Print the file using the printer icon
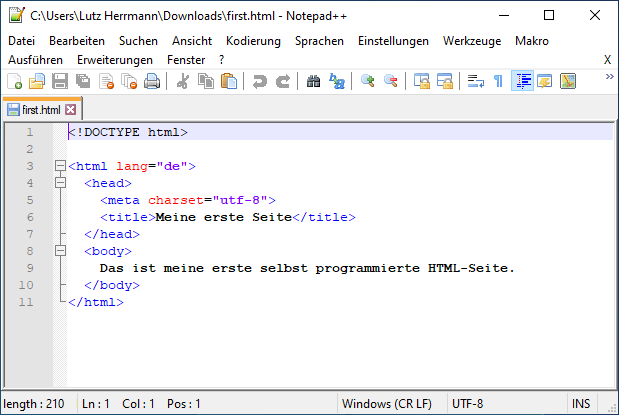Viewport: 619px width, 415px height. click(152, 82)
